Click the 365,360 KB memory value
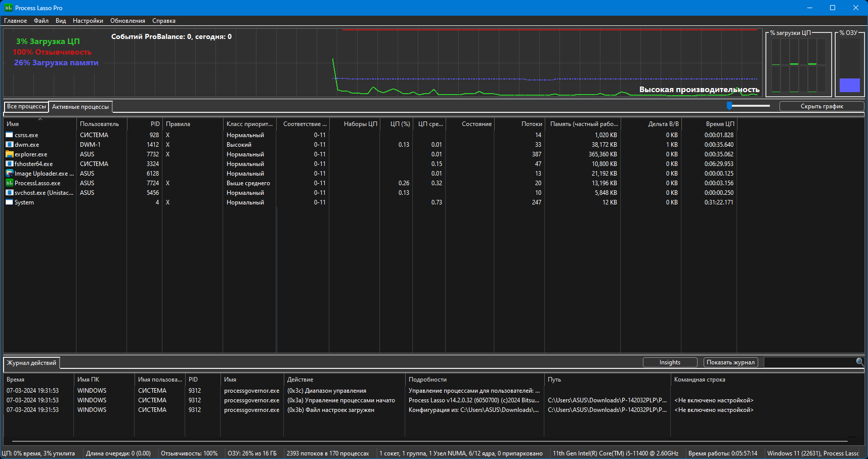Screen dimensions: 868x459 point(603,154)
